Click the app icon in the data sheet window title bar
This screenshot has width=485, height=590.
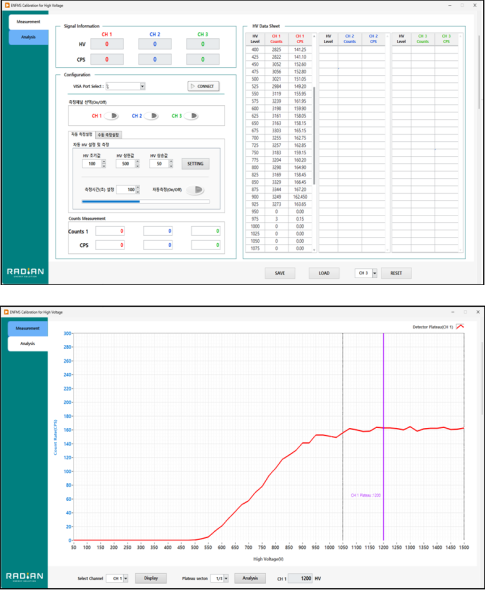(x=7, y=5)
